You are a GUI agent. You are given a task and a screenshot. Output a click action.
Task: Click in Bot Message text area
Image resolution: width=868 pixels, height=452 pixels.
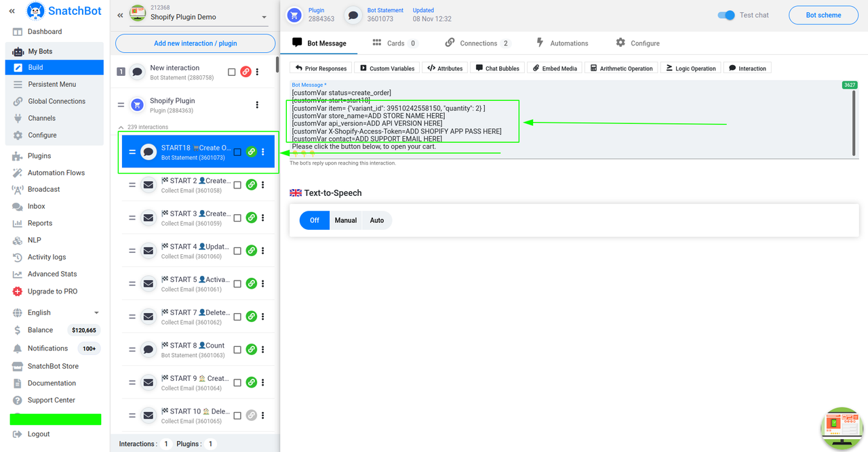pos(572,119)
